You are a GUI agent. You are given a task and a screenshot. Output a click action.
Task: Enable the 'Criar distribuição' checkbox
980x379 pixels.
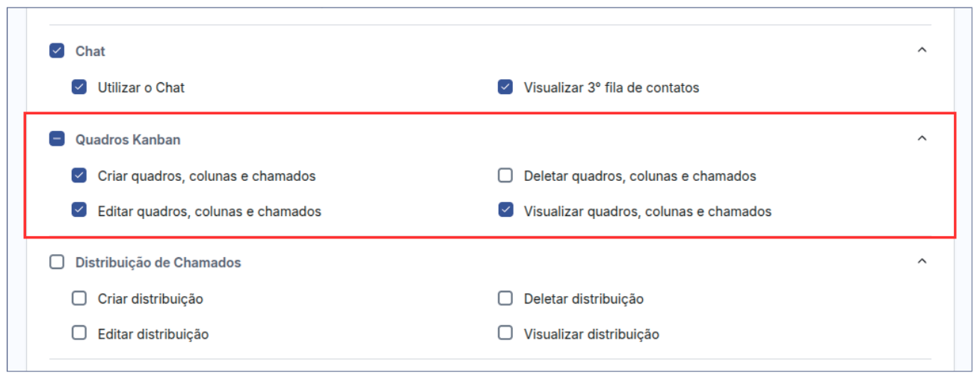tap(79, 298)
